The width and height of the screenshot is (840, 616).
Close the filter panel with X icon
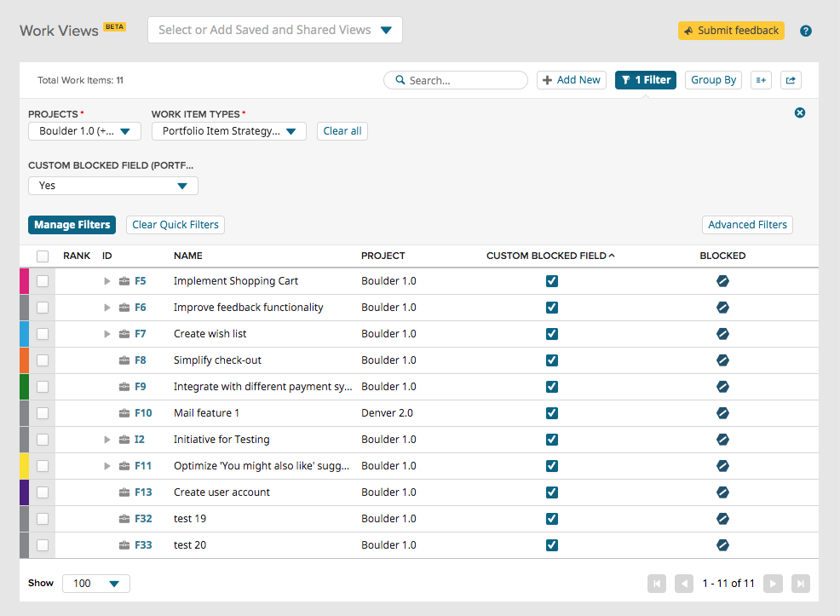point(799,112)
